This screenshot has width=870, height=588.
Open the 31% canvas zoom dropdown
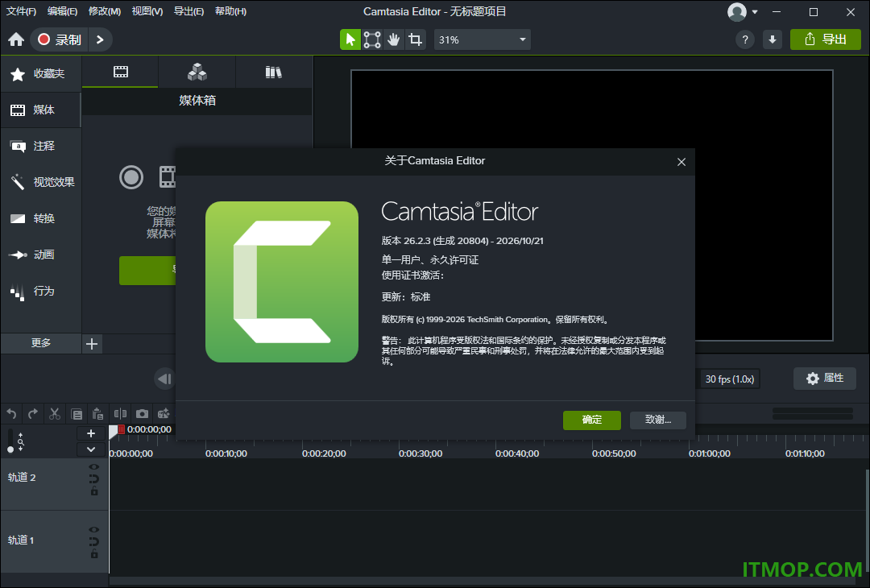[x=482, y=39]
